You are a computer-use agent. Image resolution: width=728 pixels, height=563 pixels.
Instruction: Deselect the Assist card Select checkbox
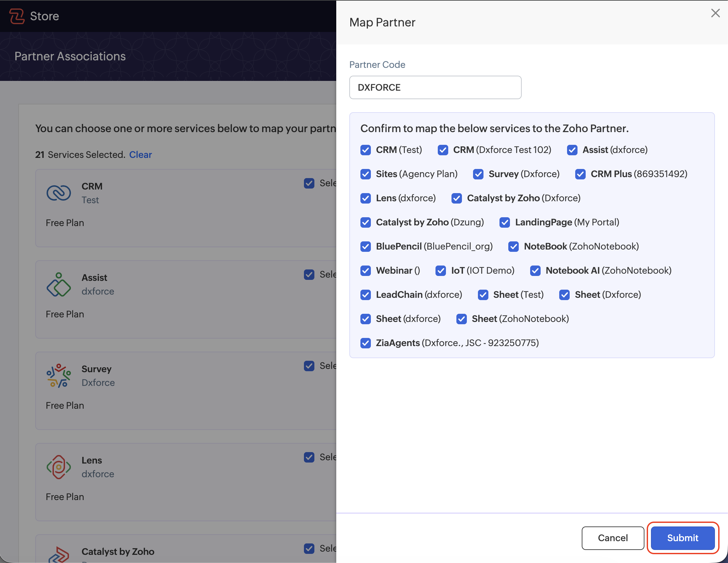(309, 275)
